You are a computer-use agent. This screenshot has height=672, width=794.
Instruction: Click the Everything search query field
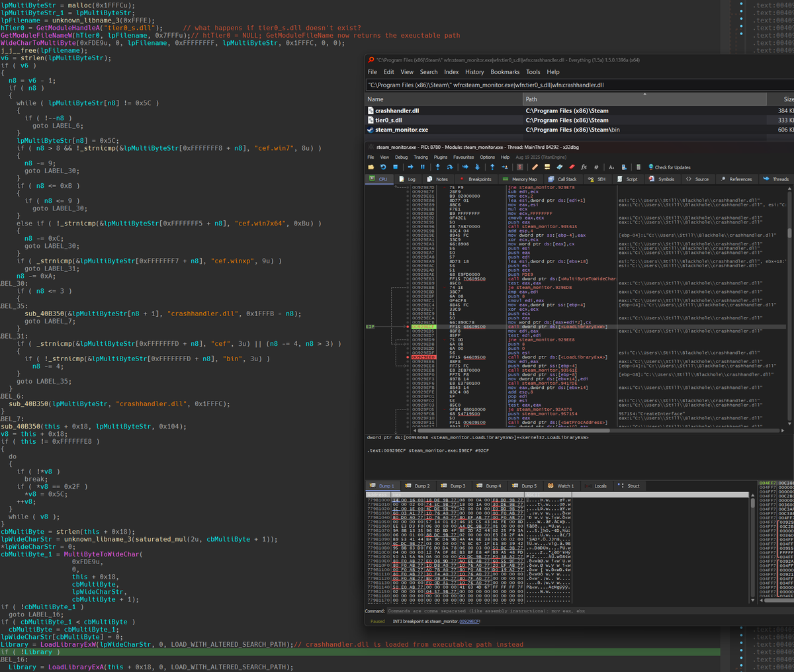[579, 85]
